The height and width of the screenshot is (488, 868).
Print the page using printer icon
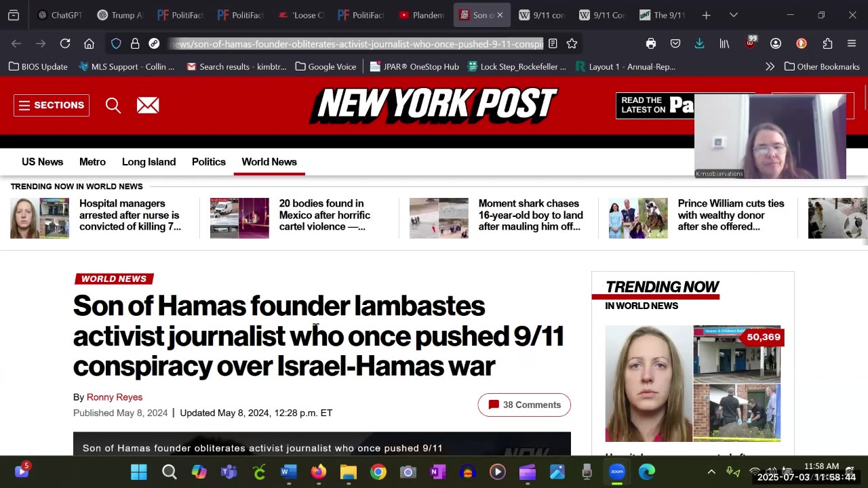tap(651, 43)
